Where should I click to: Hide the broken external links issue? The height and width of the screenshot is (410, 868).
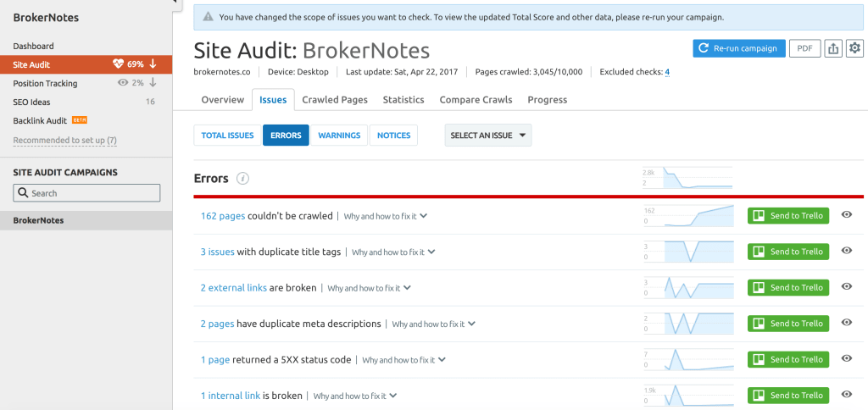tap(847, 286)
